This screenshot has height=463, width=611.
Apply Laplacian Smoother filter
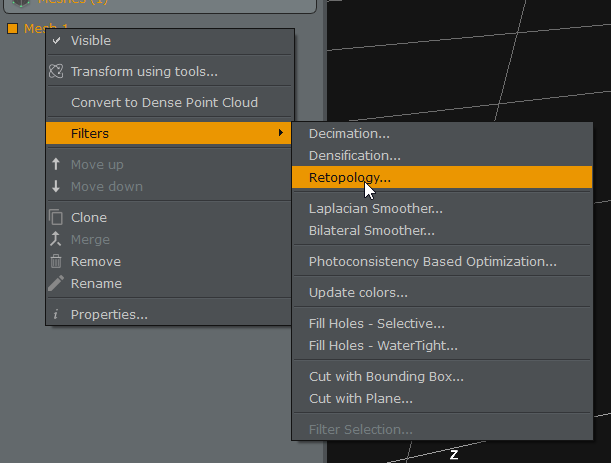click(x=442, y=209)
